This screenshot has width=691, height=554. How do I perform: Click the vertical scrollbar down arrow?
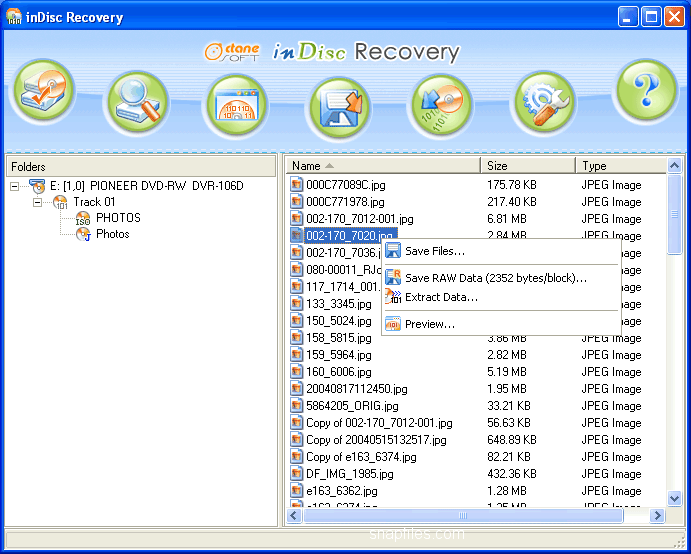coord(674,498)
